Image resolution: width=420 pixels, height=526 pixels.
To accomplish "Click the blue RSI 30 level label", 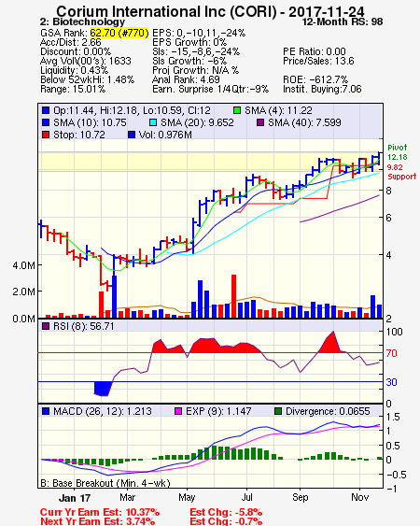I will point(391,382).
